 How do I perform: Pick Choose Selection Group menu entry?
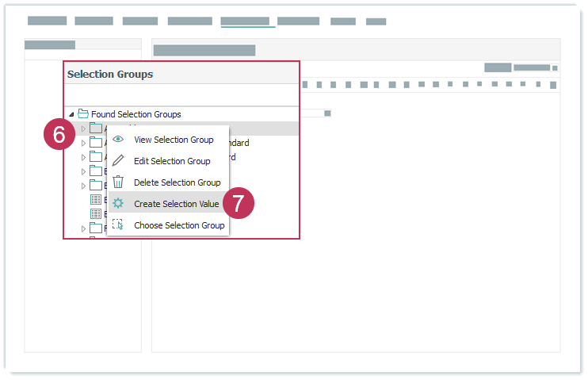pyautogui.click(x=179, y=225)
